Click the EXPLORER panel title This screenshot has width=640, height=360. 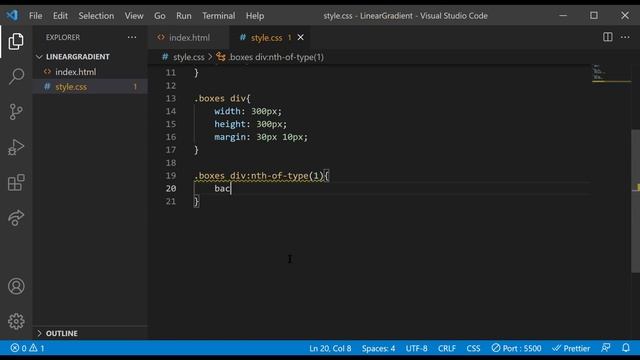(x=63, y=37)
